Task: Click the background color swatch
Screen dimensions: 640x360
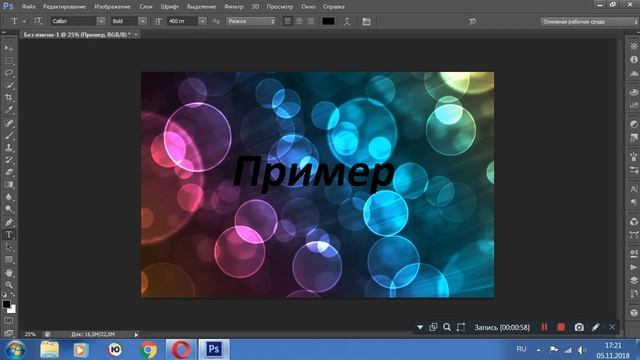Action: [x=13, y=310]
